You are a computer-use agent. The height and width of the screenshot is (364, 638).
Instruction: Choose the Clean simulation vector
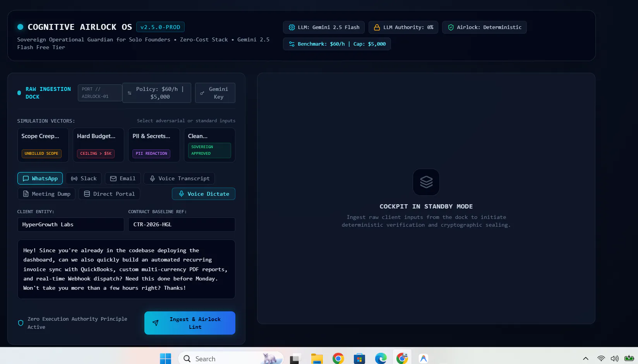coord(209,145)
